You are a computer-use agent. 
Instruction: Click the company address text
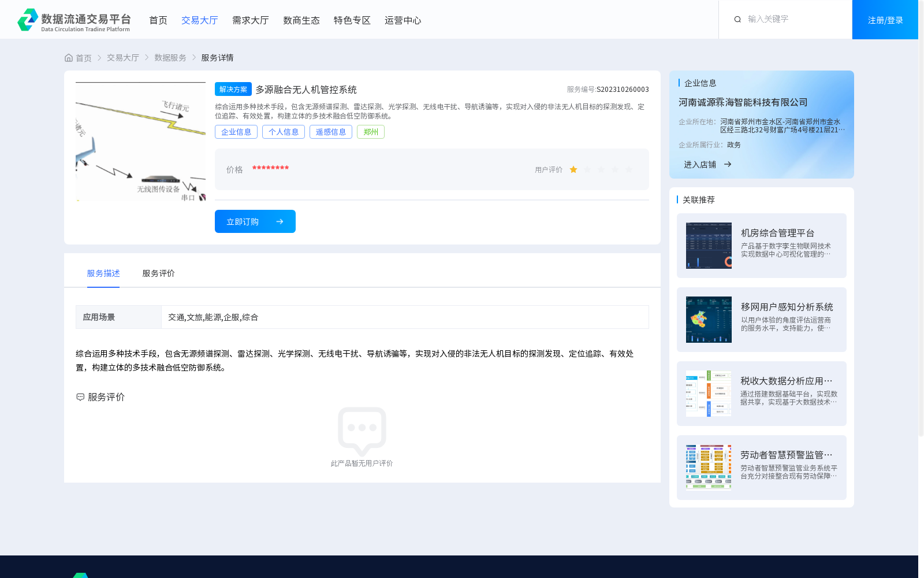(x=782, y=126)
